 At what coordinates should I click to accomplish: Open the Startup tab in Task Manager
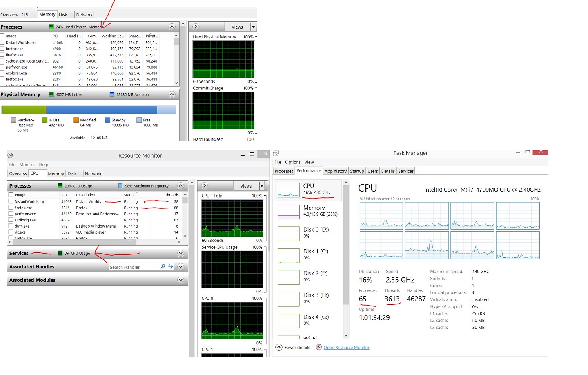click(x=357, y=171)
